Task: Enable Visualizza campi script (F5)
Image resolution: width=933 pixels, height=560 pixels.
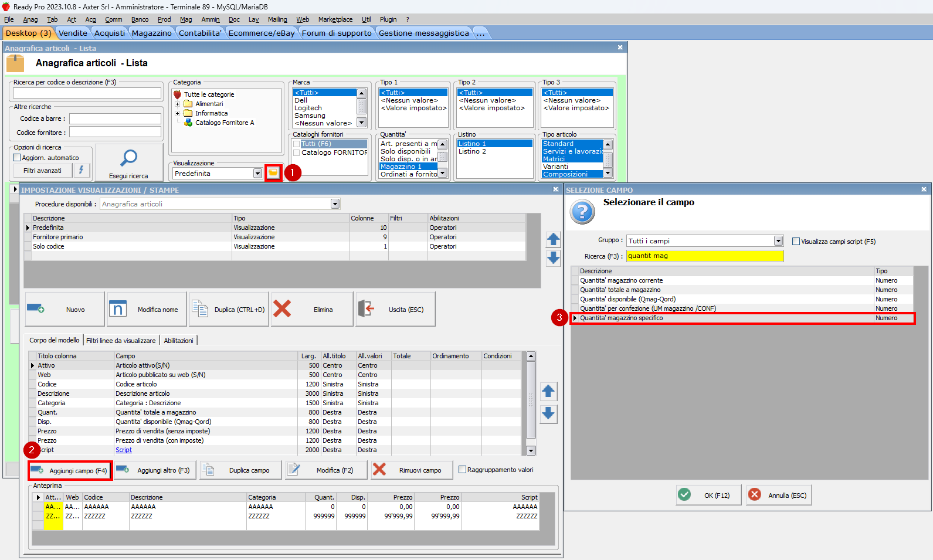Action: tap(796, 241)
